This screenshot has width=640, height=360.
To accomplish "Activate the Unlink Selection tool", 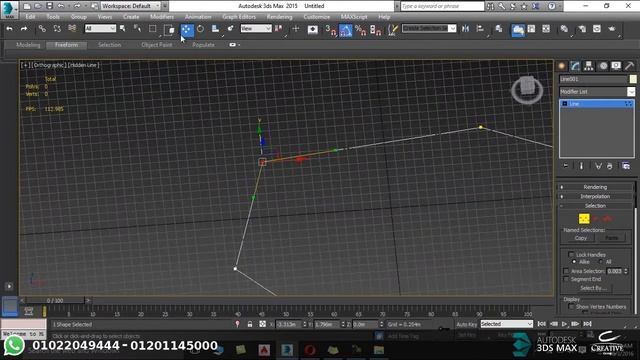I will click(x=57, y=29).
